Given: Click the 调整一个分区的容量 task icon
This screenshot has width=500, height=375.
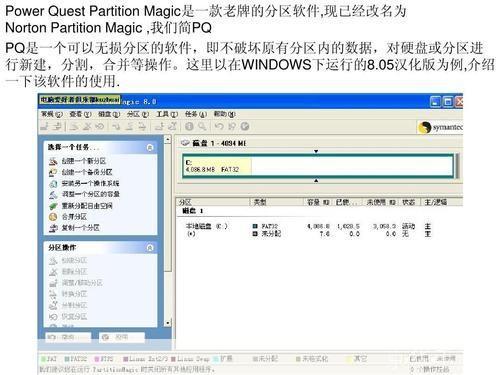Looking at the screenshot, I should click(x=53, y=195).
